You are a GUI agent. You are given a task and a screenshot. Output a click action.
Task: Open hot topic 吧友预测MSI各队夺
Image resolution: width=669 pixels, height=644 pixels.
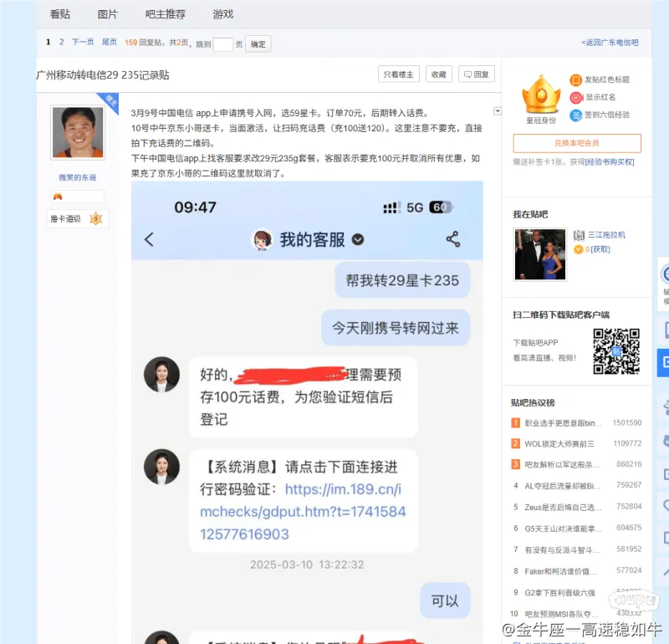[561, 614]
